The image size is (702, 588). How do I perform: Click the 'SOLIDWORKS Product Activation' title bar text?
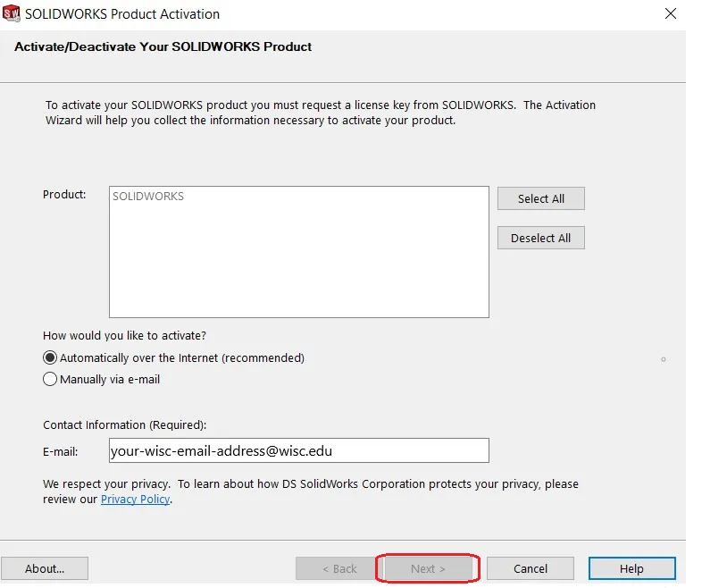point(122,14)
